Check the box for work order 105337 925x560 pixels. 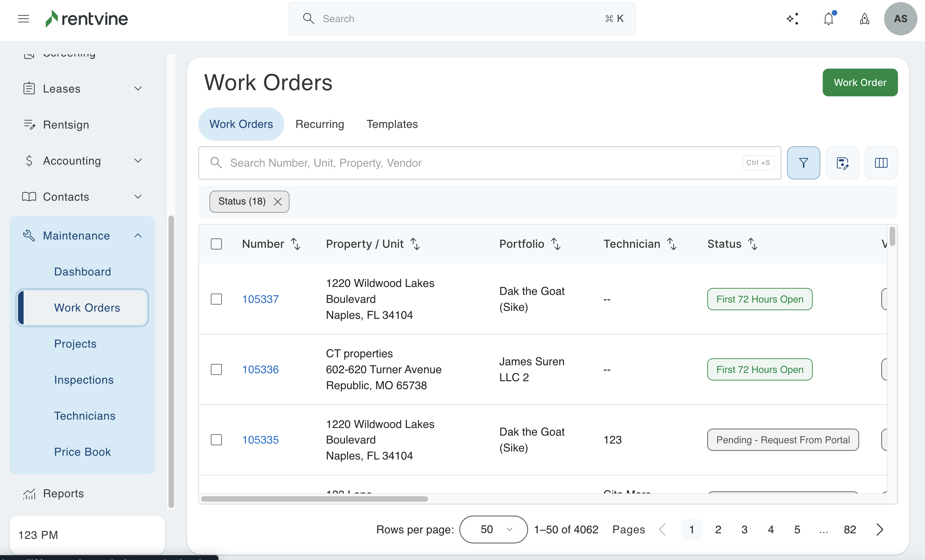216,299
